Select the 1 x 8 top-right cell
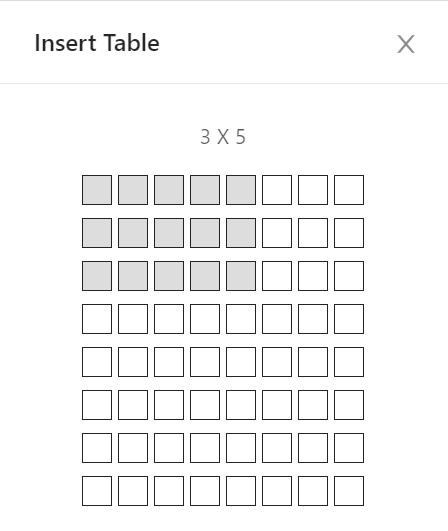This screenshot has height=531, width=448. click(349, 190)
